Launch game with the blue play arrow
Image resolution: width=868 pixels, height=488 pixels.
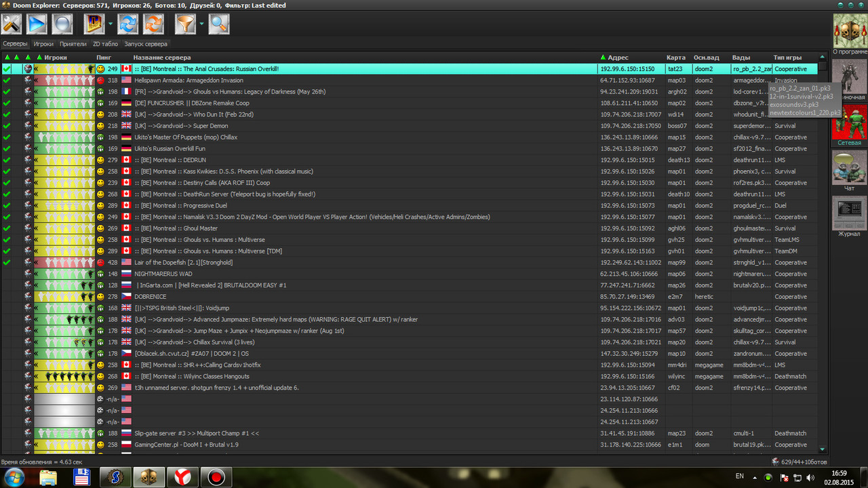pos(37,24)
